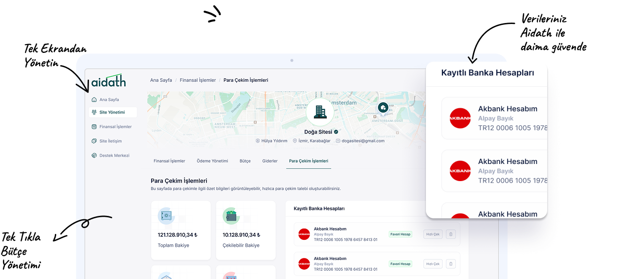The width and height of the screenshot is (644, 279).
Task: Click the Kayıtlı Banka Hesapları popup title
Action: tap(488, 73)
